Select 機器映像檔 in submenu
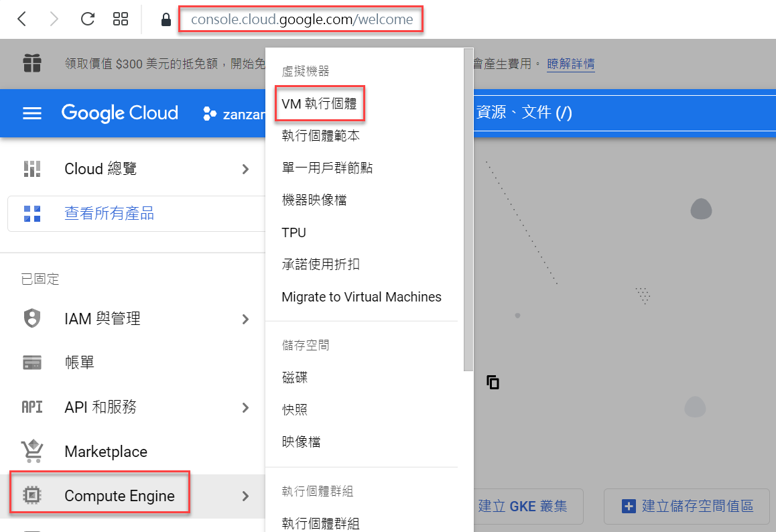The width and height of the screenshot is (776, 532). coord(314,200)
